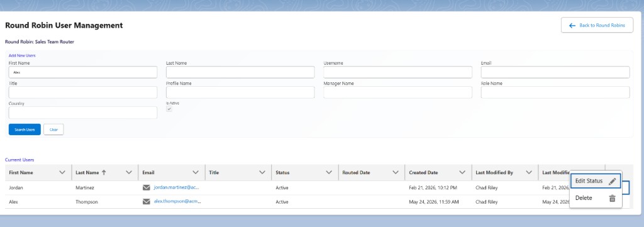
Task: Click the Manager Name input field
Action: (x=397, y=92)
